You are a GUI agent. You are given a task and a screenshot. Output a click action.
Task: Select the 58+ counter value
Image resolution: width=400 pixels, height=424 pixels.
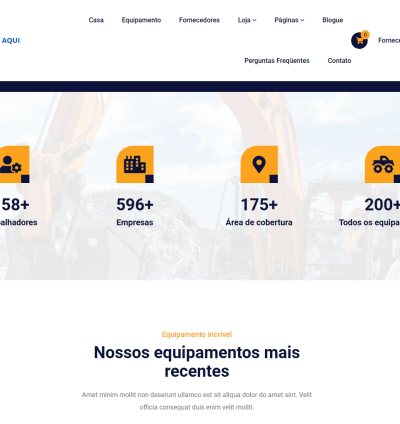(x=15, y=204)
